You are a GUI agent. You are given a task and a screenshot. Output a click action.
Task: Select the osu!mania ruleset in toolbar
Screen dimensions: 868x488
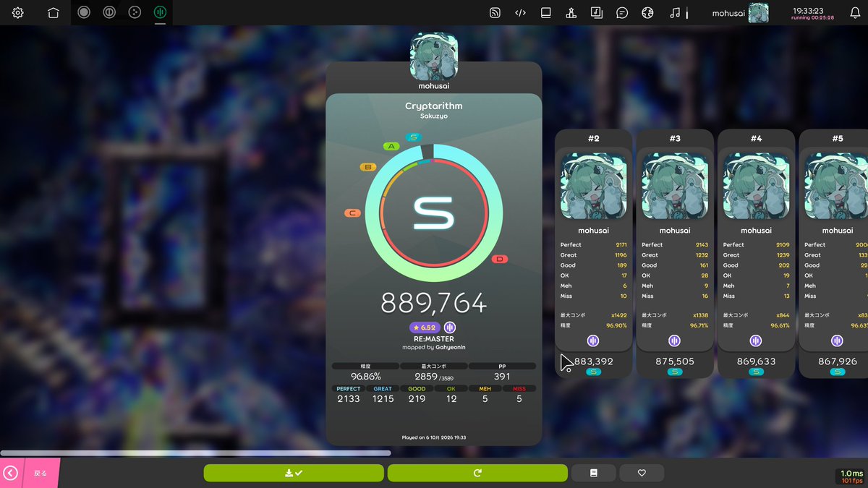pos(159,12)
